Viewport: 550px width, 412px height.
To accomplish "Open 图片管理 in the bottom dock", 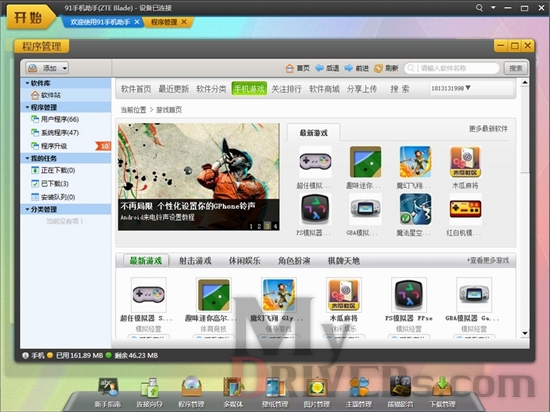I will click(317, 392).
